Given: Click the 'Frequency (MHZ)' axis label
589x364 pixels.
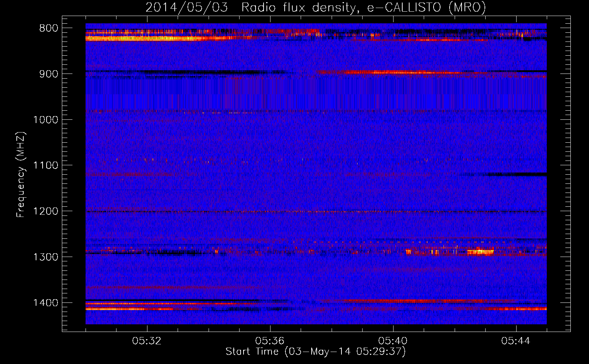Looking at the screenshot, I should click(x=20, y=174).
